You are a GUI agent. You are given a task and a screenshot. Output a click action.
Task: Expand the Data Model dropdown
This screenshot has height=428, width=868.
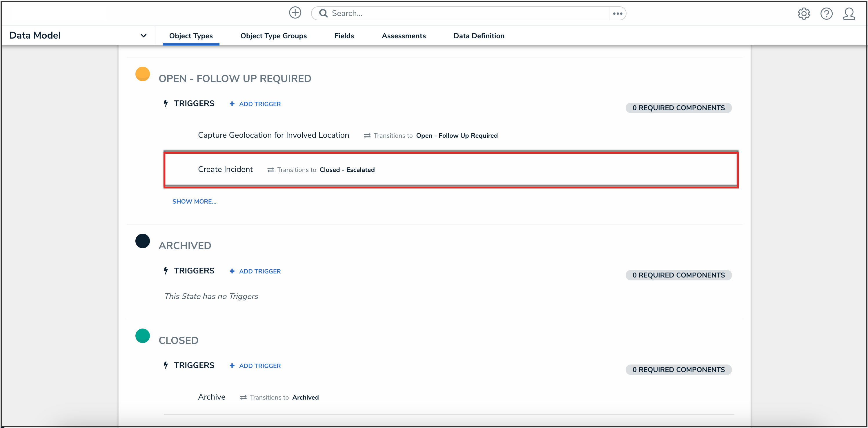click(143, 35)
